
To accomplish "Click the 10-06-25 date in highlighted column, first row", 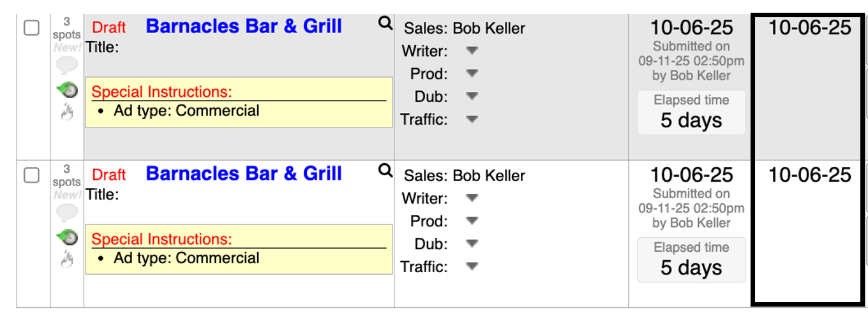I will pyautogui.click(x=809, y=27).
